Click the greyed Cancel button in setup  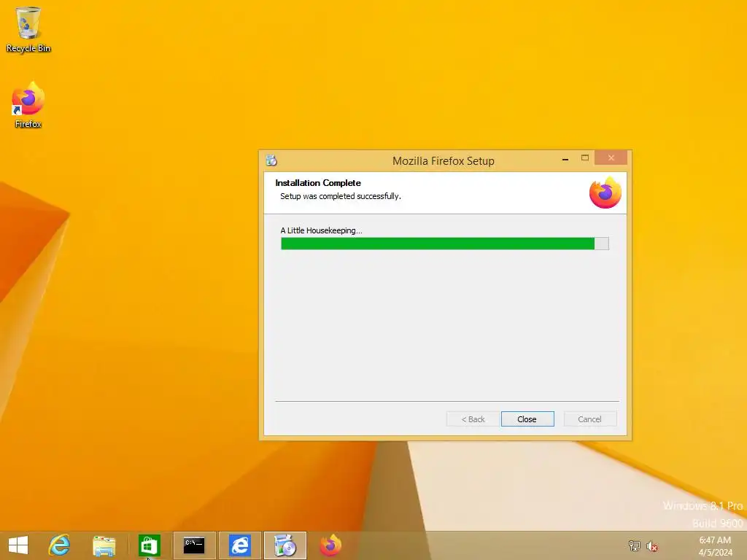pos(589,419)
